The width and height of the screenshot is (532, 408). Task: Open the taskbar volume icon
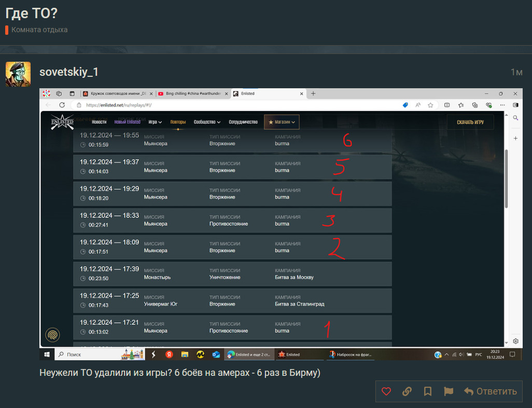pyautogui.click(x=461, y=355)
